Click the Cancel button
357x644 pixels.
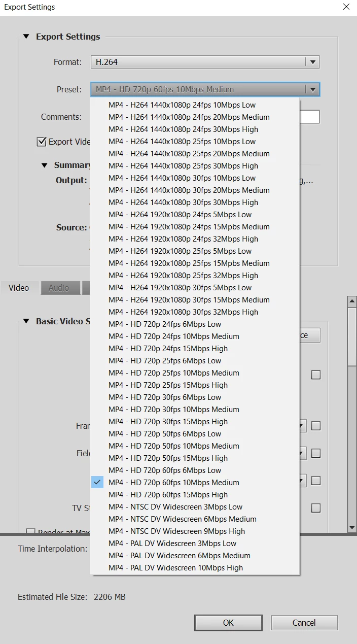pyautogui.click(x=304, y=623)
